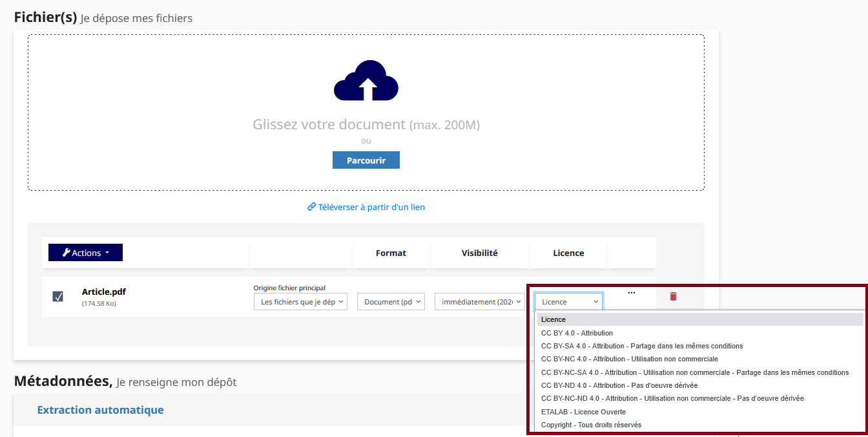The height and width of the screenshot is (437, 868).
Task: Choose Copyright - Tous droits réservés
Action: 591,425
